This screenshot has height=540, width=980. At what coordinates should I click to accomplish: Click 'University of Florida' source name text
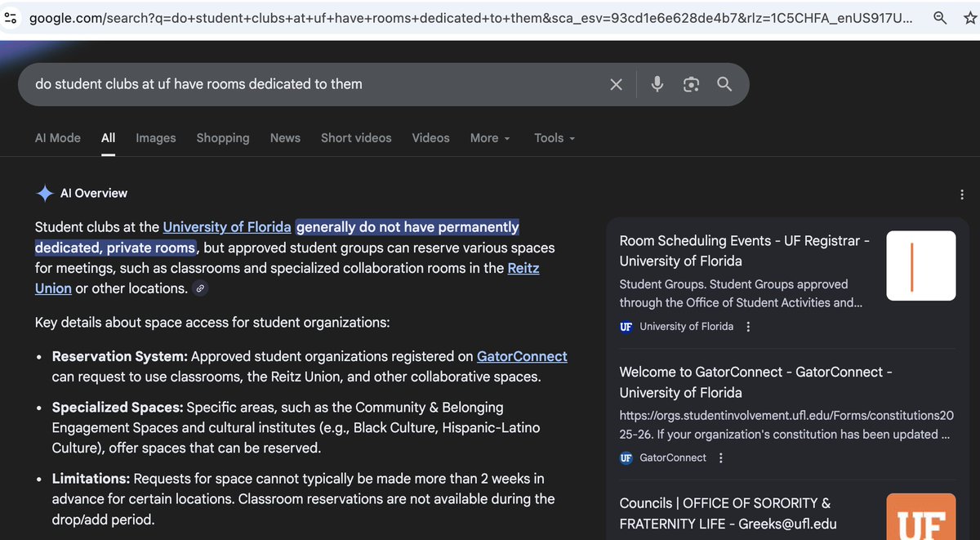686,327
